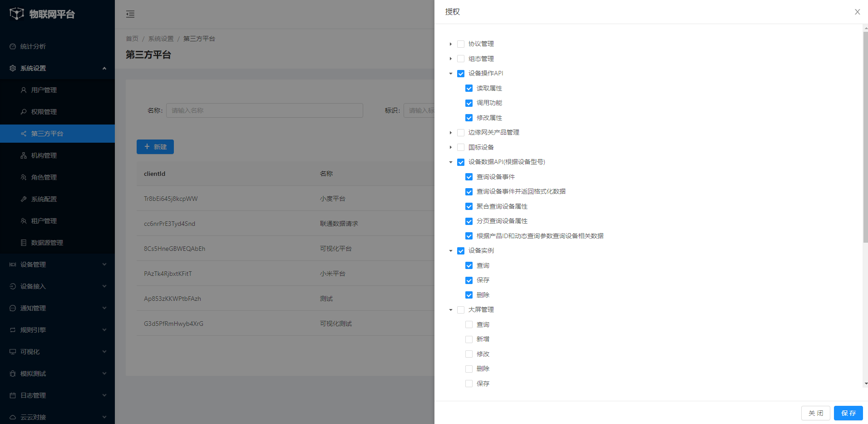Open the 权限管理 menu item
Image resolution: width=868 pixels, height=424 pixels.
pos(57,112)
